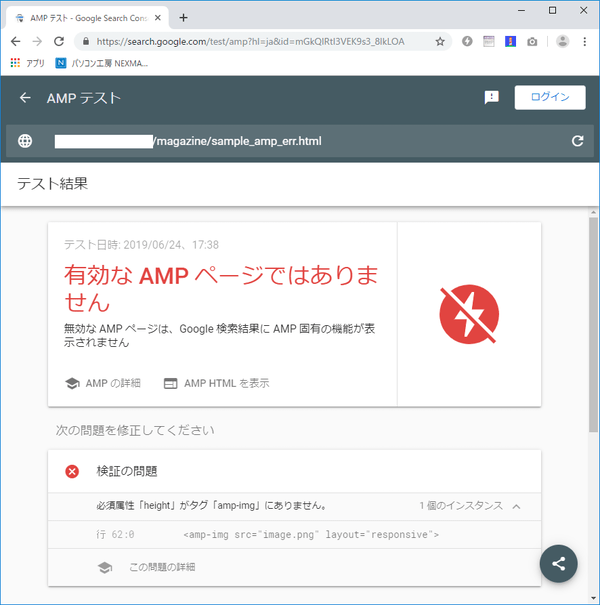Click the graduation cap icon beside この問題の詳細
Image resolution: width=600 pixels, height=605 pixels.
pyautogui.click(x=105, y=567)
